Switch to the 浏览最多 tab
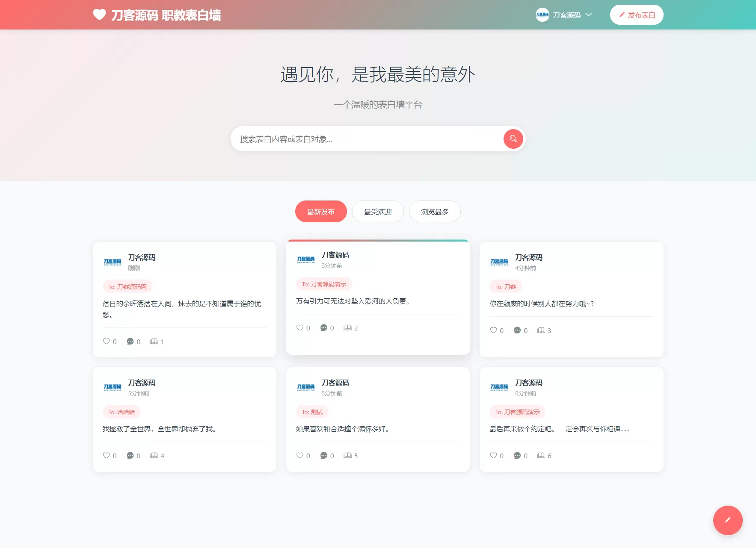This screenshot has height=548, width=756. click(x=435, y=211)
